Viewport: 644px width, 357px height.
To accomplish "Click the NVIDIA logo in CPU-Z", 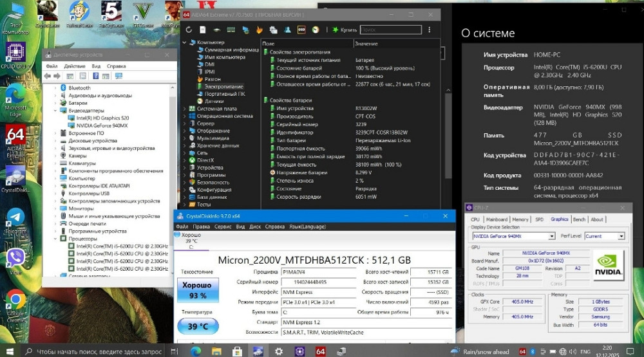I will (x=608, y=266).
